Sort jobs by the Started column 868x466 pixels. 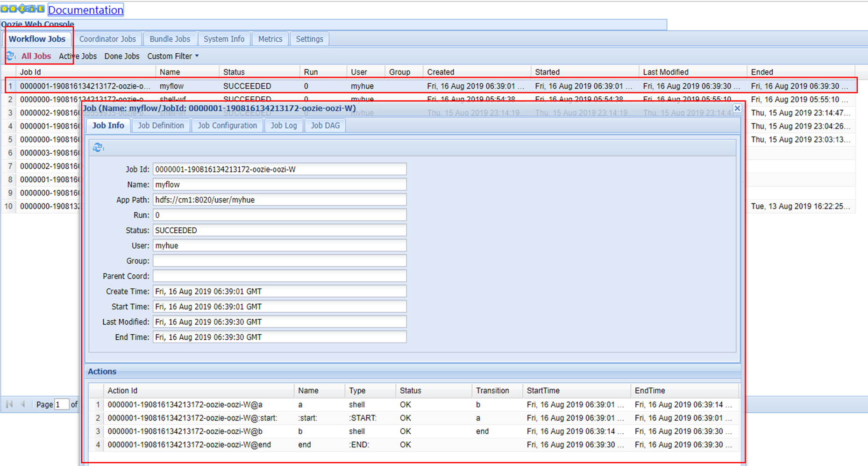tap(584, 72)
